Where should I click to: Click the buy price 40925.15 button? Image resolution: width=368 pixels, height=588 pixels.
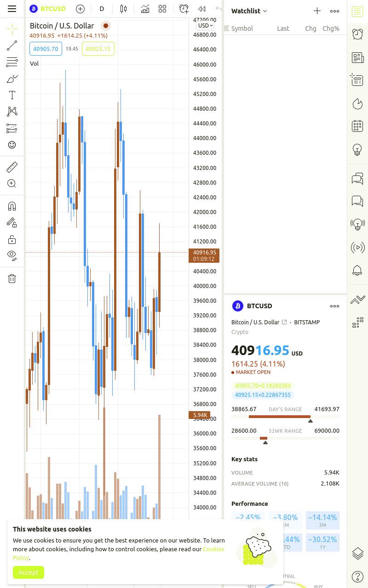98,49
